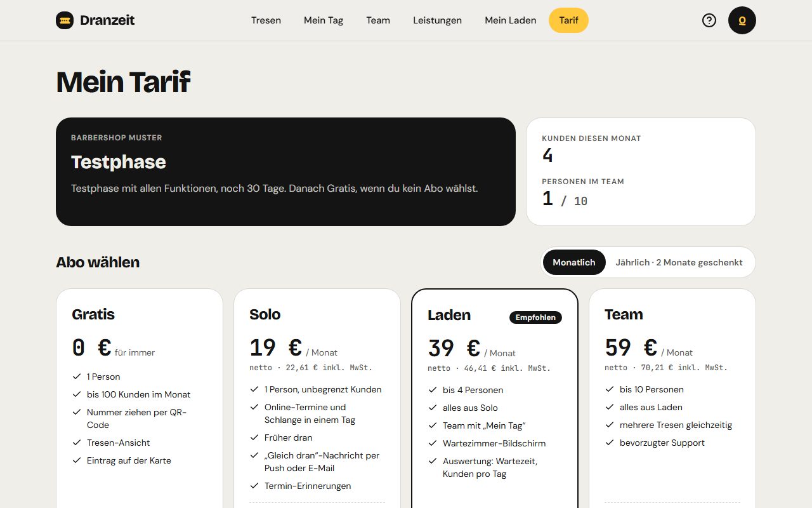Click the "22,61 € inkl. MwSt." text
812x508 pixels.
pyautogui.click(x=329, y=368)
